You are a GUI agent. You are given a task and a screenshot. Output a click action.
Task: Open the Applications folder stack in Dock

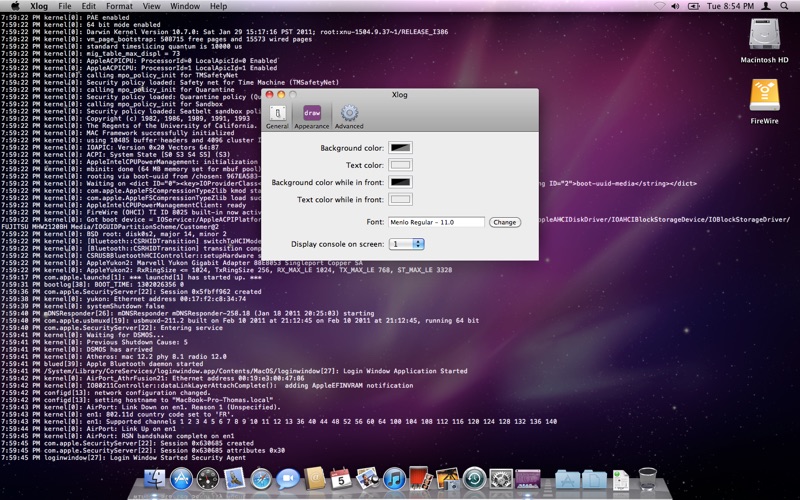(567, 479)
